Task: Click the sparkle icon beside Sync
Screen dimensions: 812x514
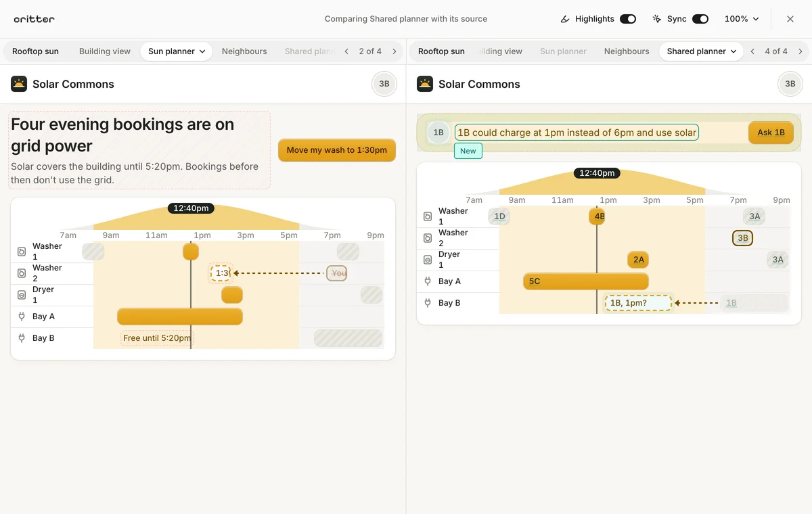Action: (656, 19)
